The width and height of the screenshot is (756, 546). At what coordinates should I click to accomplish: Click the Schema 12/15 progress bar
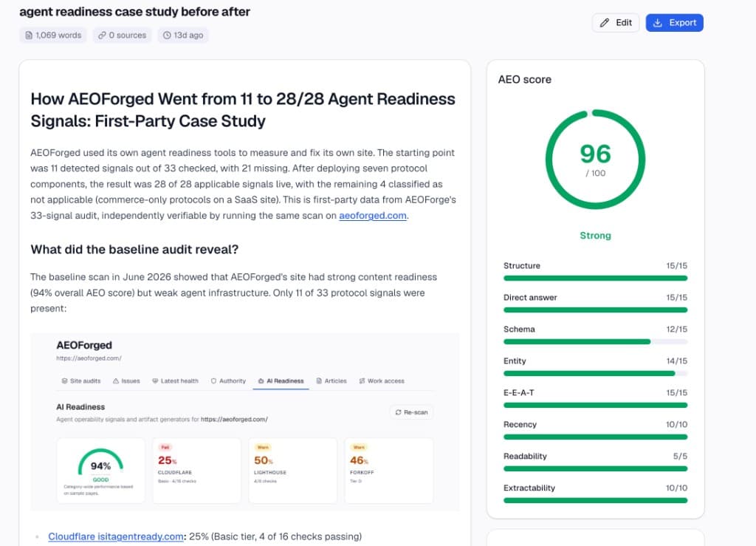(596, 342)
